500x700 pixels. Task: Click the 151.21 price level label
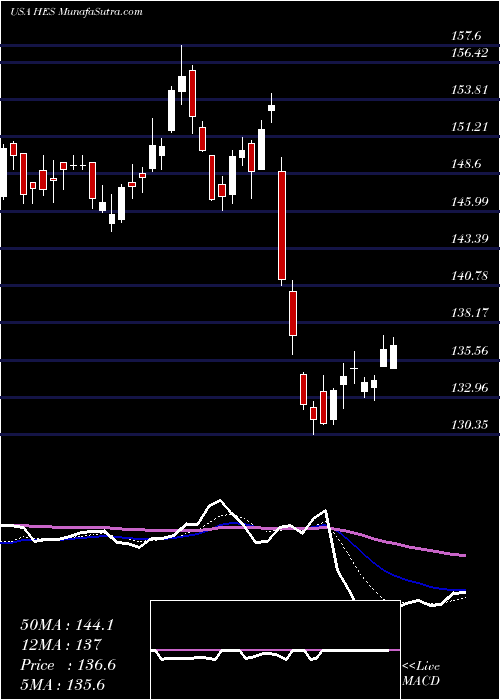[x=471, y=127]
